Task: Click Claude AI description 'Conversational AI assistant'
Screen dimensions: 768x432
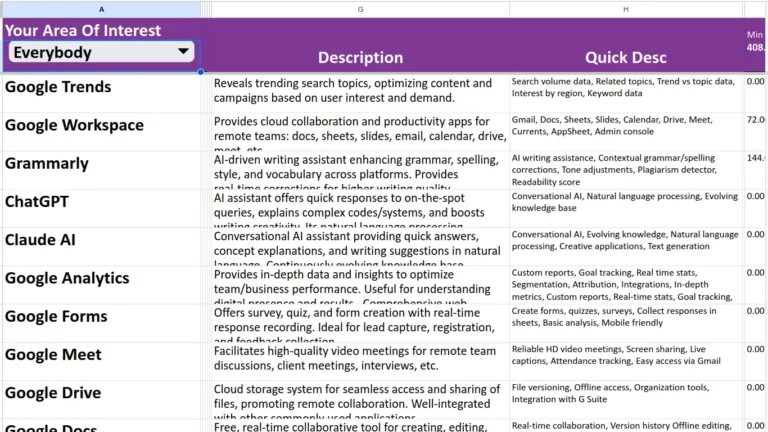Action: click(x=360, y=246)
